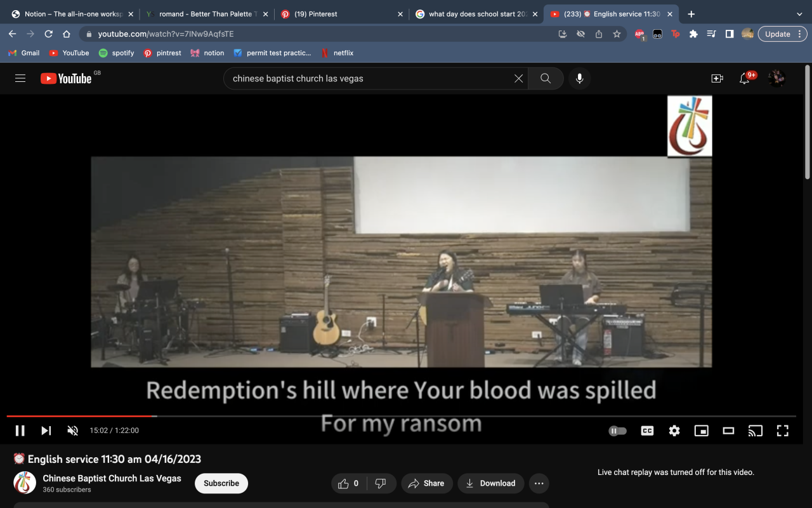Screen dimensions: 812x508
Task: Toggle the autoplay switch
Action: pyautogui.click(x=617, y=431)
